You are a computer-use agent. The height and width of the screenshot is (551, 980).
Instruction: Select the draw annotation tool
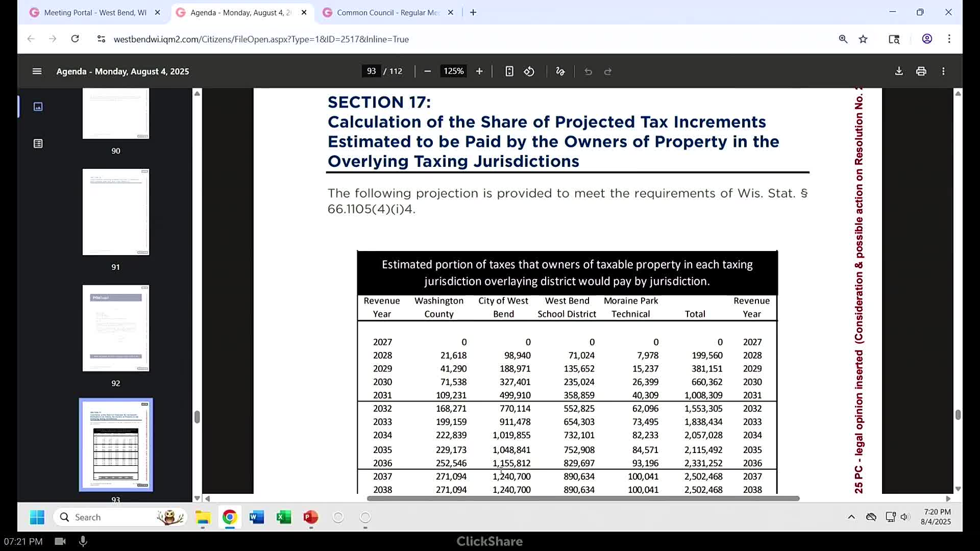[560, 71]
